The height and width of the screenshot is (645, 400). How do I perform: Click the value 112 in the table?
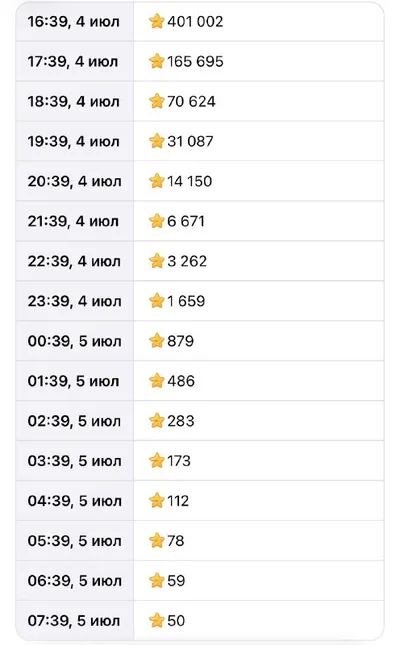[x=178, y=501]
